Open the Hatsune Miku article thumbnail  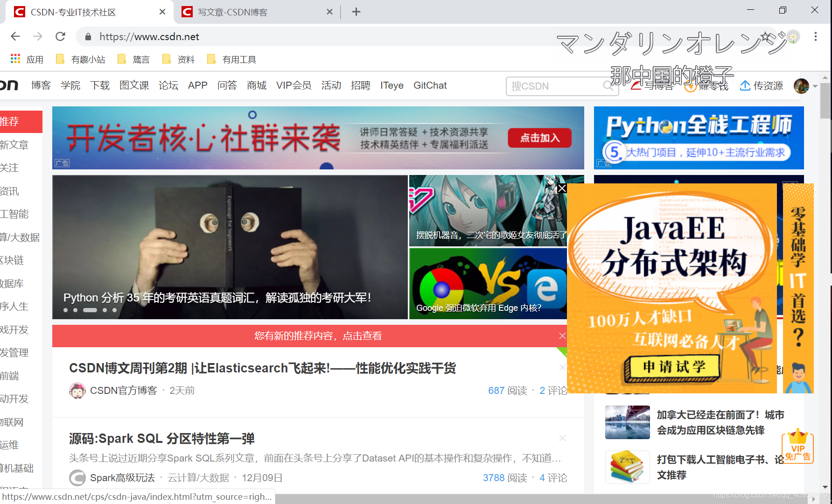(488, 210)
